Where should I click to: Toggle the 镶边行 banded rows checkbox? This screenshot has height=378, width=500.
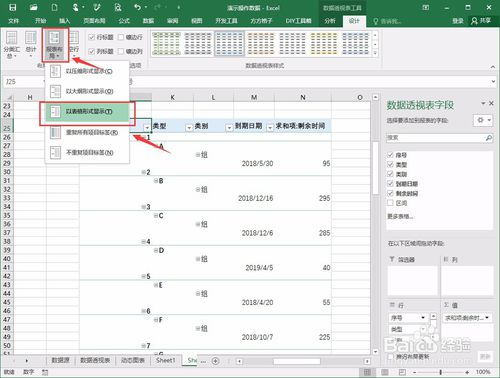[121, 37]
